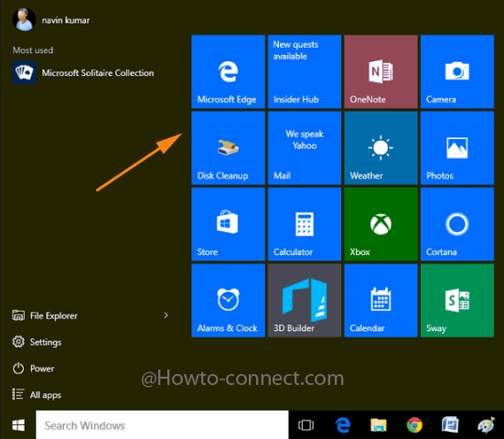
Task: Launch the Sway tile
Action: 457,301
